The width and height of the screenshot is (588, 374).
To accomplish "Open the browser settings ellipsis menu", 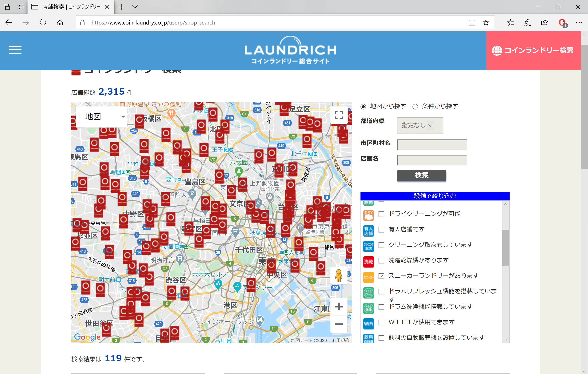I will click(x=579, y=23).
